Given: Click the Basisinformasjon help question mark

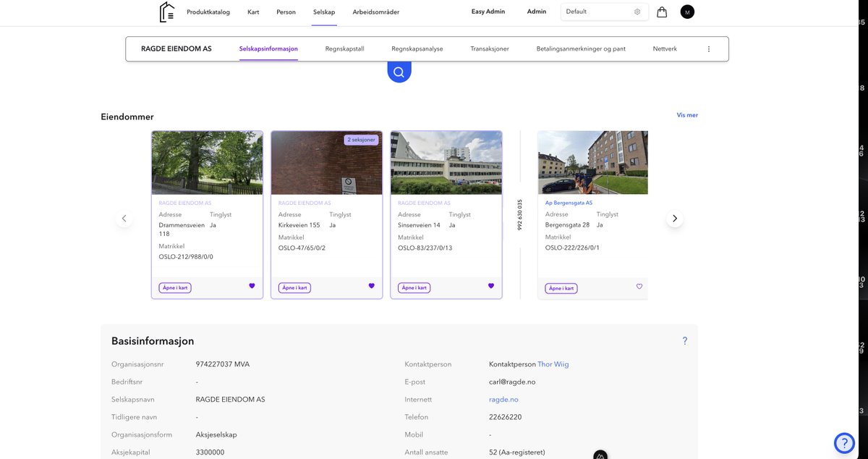Looking at the screenshot, I should tap(685, 341).
